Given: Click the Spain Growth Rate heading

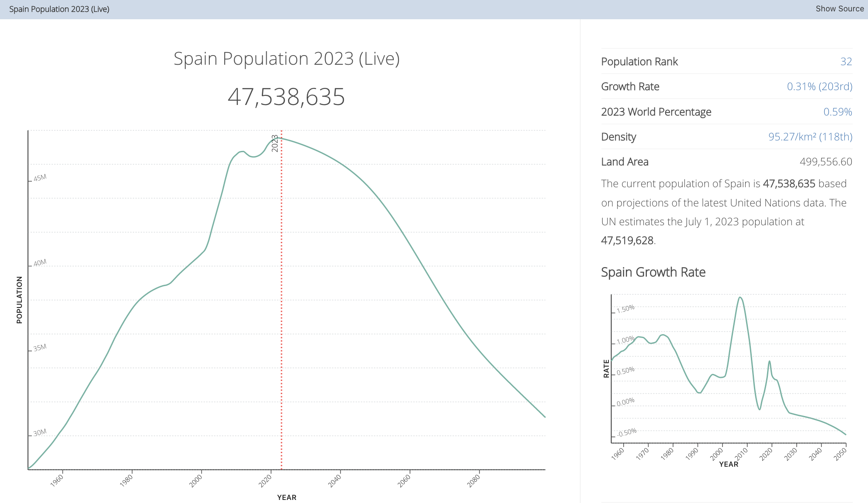Looking at the screenshot, I should click(653, 272).
